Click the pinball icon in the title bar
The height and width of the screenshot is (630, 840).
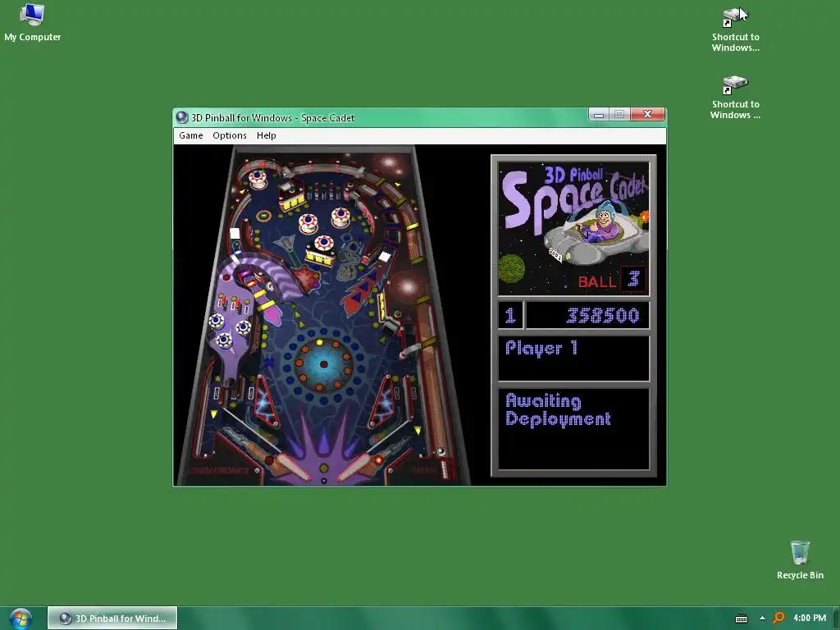[x=181, y=117]
